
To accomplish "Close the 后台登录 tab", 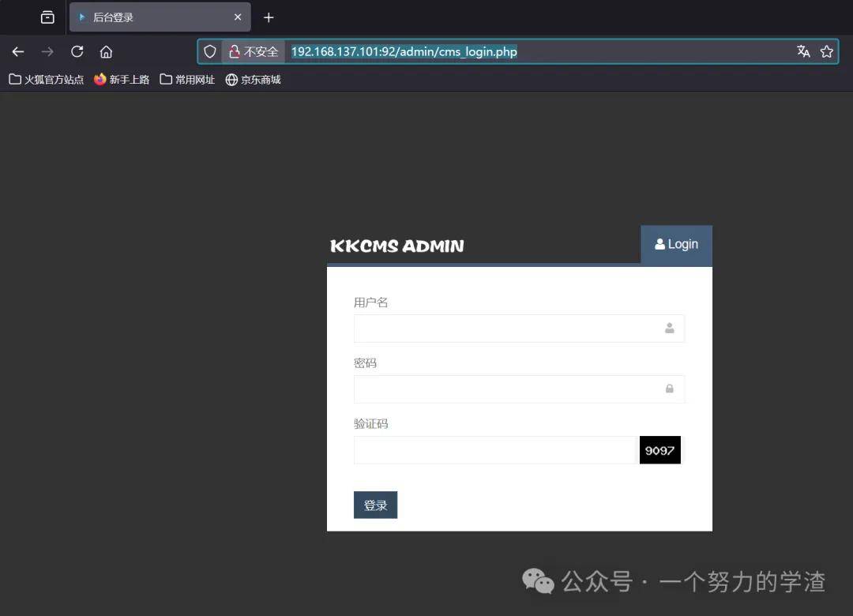I will pyautogui.click(x=238, y=17).
